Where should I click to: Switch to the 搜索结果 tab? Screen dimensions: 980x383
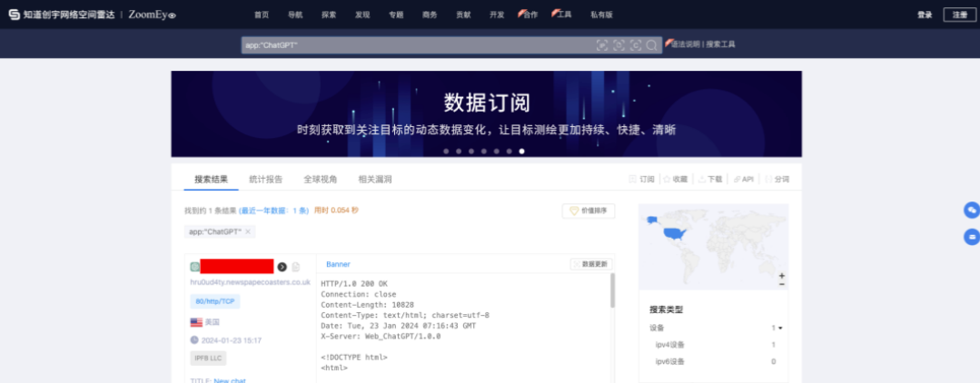[212, 180]
